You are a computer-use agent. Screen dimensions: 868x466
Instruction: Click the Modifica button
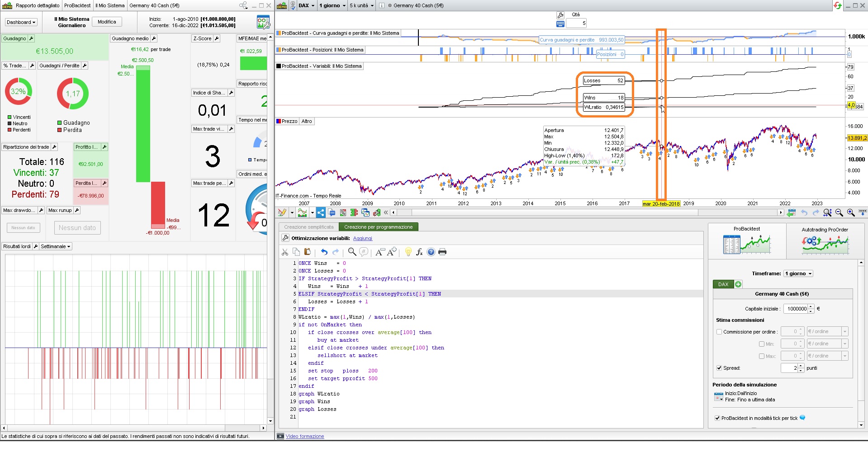(x=107, y=22)
